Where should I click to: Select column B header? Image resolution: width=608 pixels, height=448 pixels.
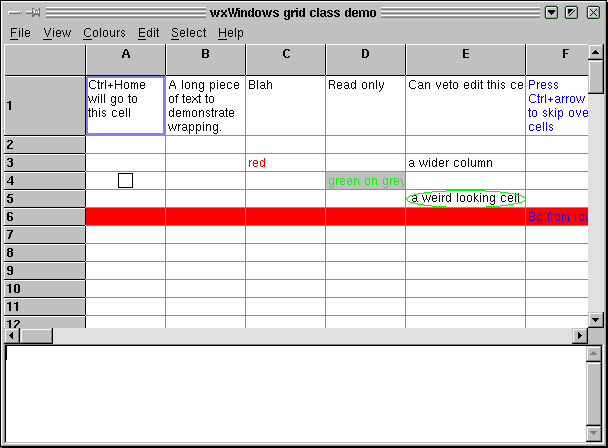[x=206, y=60]
